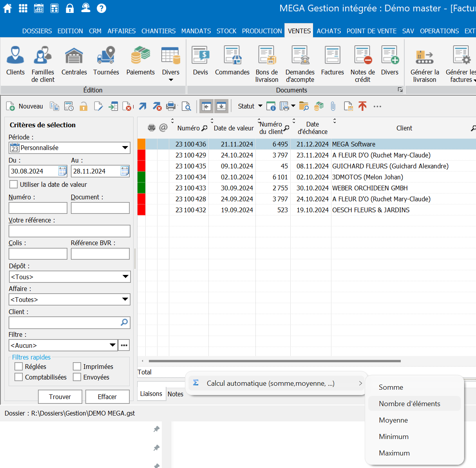Viewport: 476px width, 468px height.
Task: Click the home icon in title bar
Action: pos(7,8)
